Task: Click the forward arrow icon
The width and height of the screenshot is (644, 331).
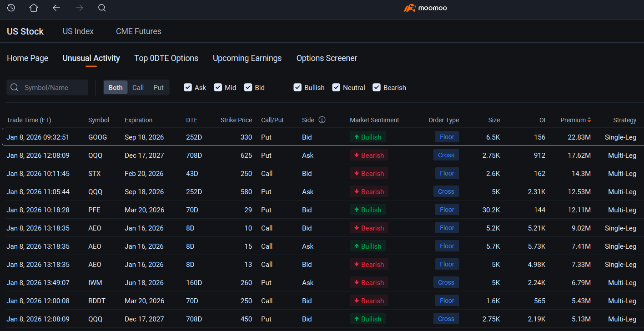Action: point(79,8)
